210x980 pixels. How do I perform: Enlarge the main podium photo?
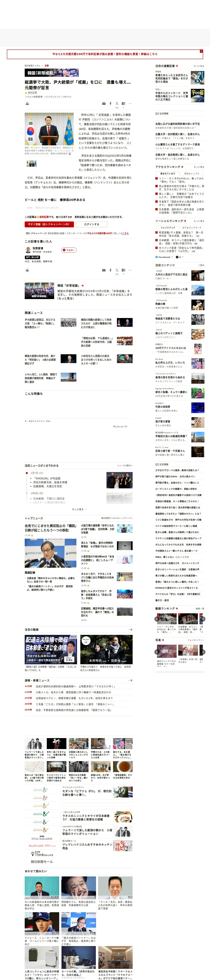click(49, 129)
